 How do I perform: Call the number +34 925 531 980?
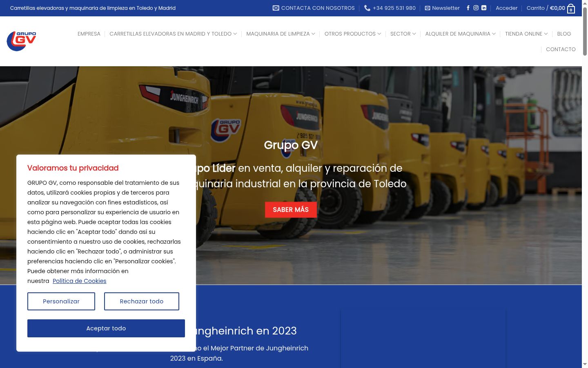pyautogui.click(x=394, y=8)
